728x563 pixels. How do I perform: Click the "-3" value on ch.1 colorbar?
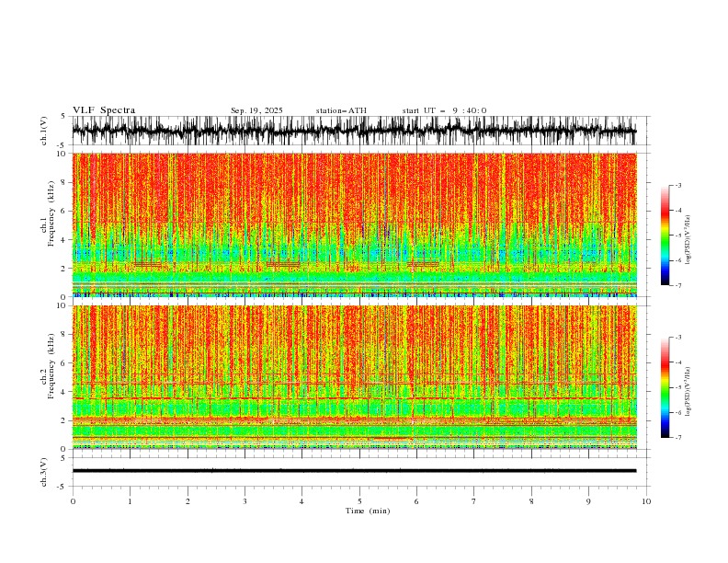(x=677, y=185)
